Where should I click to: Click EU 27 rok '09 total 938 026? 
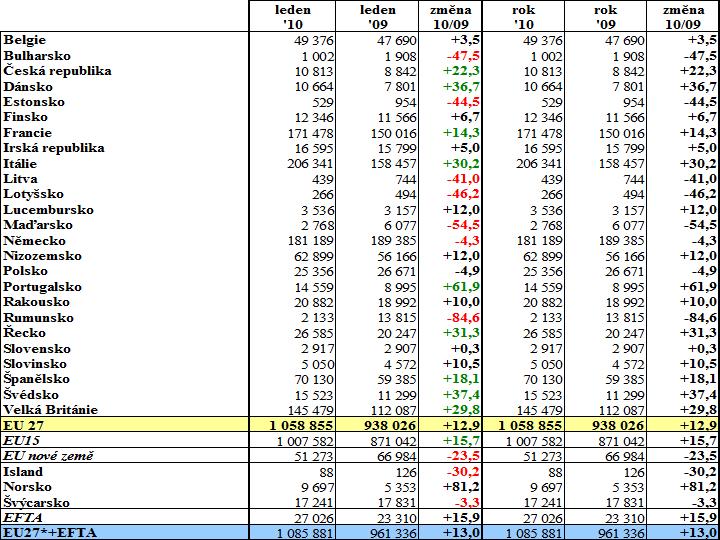619,425
